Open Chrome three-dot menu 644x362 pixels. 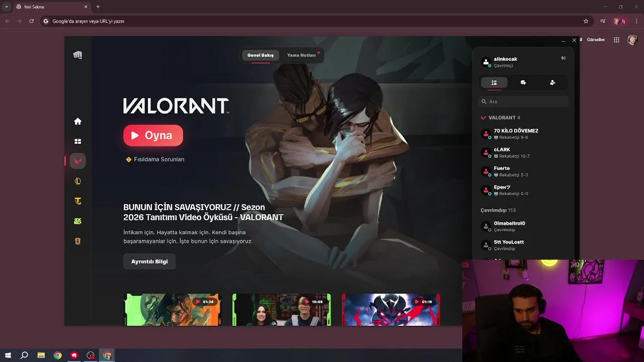point(637,21)
